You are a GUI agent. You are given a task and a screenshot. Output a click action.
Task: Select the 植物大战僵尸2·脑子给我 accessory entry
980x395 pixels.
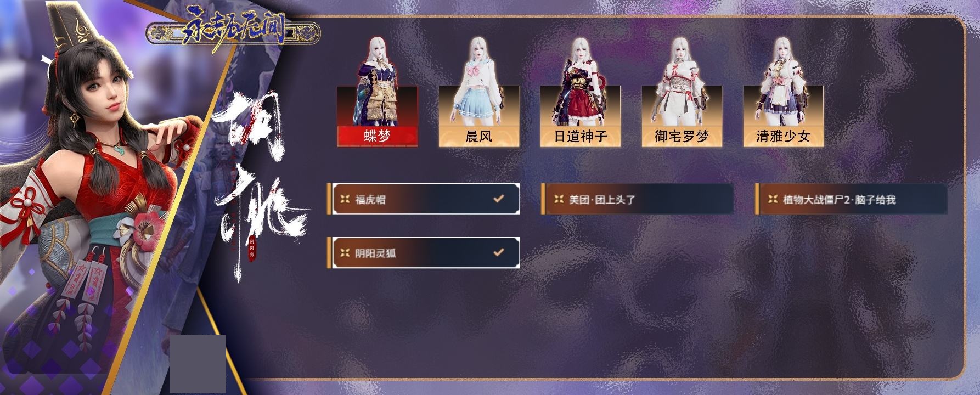point(851,199)
